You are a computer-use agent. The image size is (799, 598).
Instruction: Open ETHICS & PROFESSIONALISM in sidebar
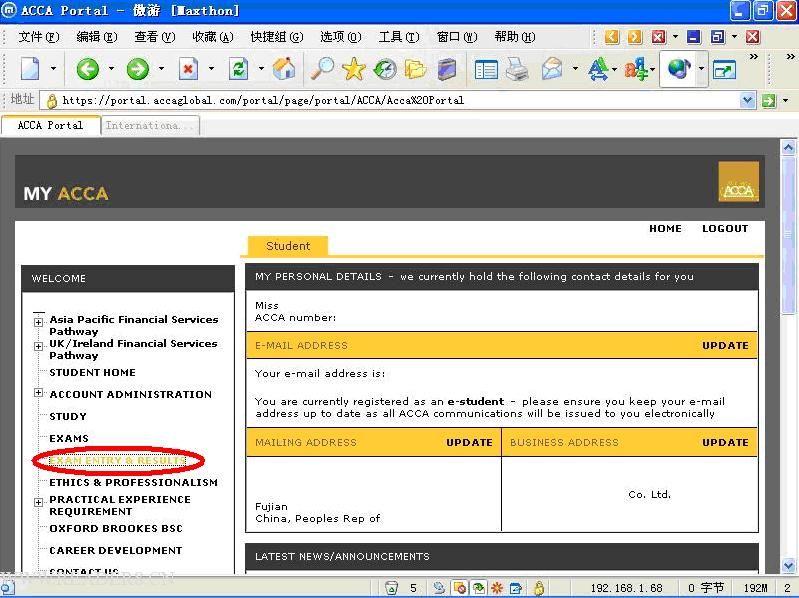pyautogui.click(x=134, y=482)
